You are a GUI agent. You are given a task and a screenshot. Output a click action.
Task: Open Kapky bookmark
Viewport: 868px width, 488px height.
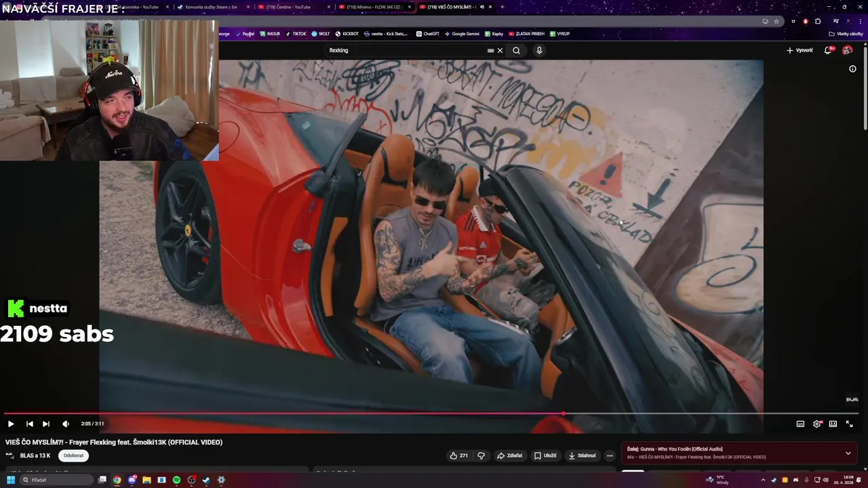point(494,34)
